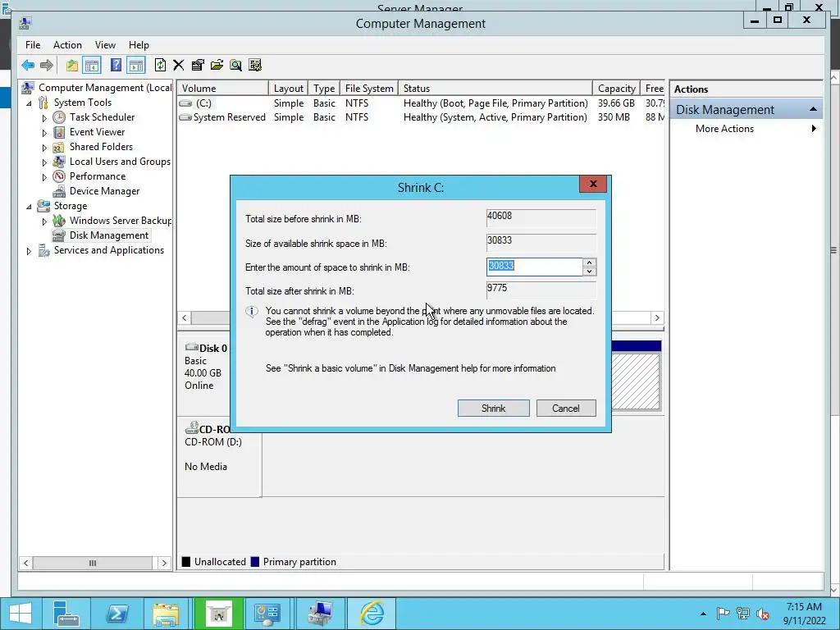Image resolution: width=840 pixels, height=630 pixels.
Task: Click the Forward arrow toolbar icon
Action: coord(47,66)
